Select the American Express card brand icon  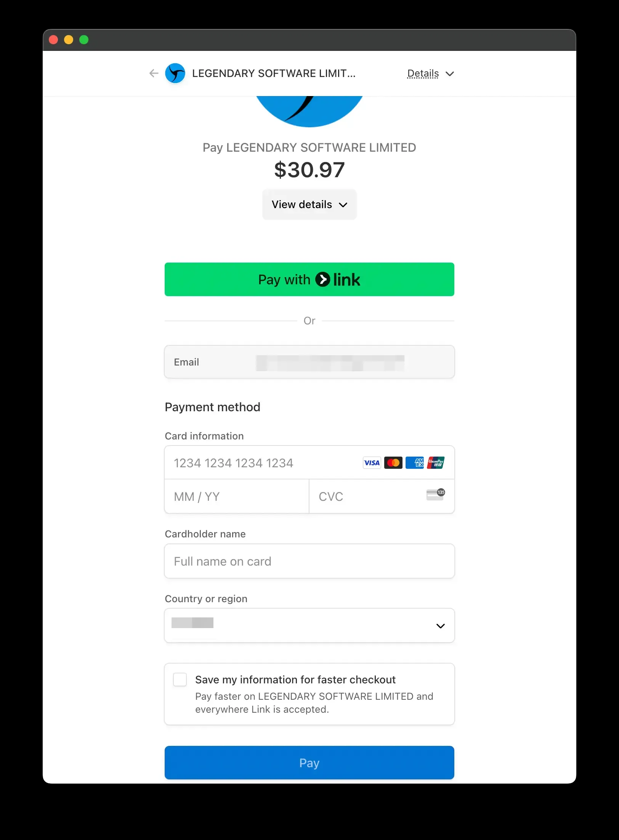[x=415, y=462]
